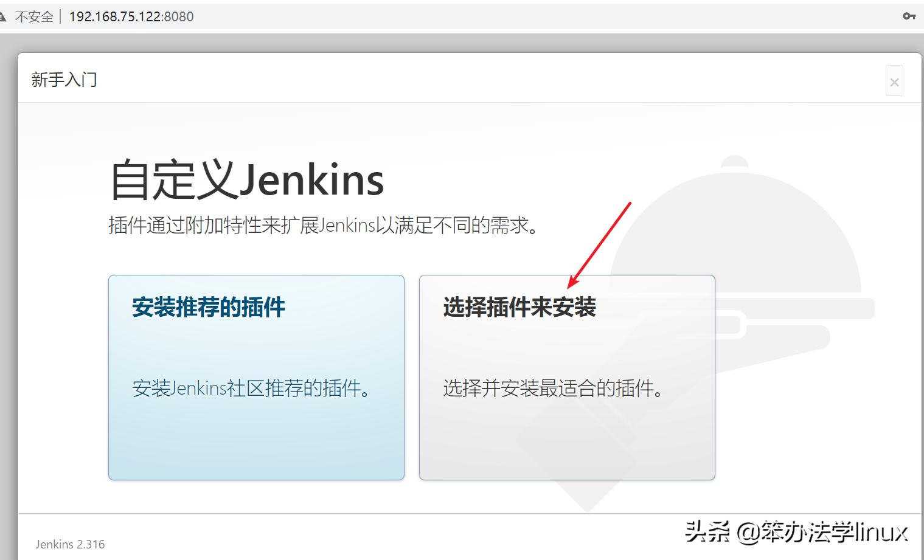Click the Jenkins 2.316 version label
Viewport: 924px width, 560px height.
click(69, 544)
